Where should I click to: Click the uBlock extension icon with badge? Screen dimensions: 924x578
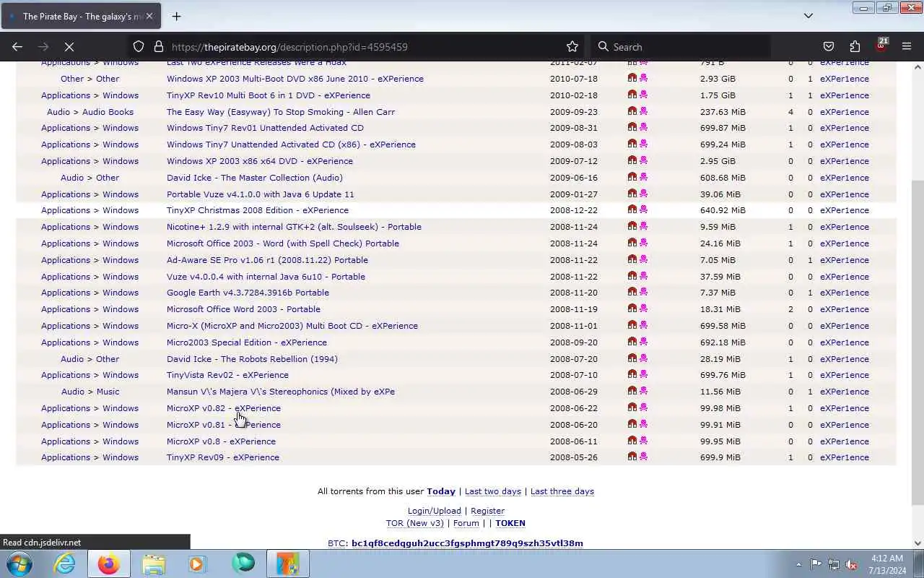[881, 46]
